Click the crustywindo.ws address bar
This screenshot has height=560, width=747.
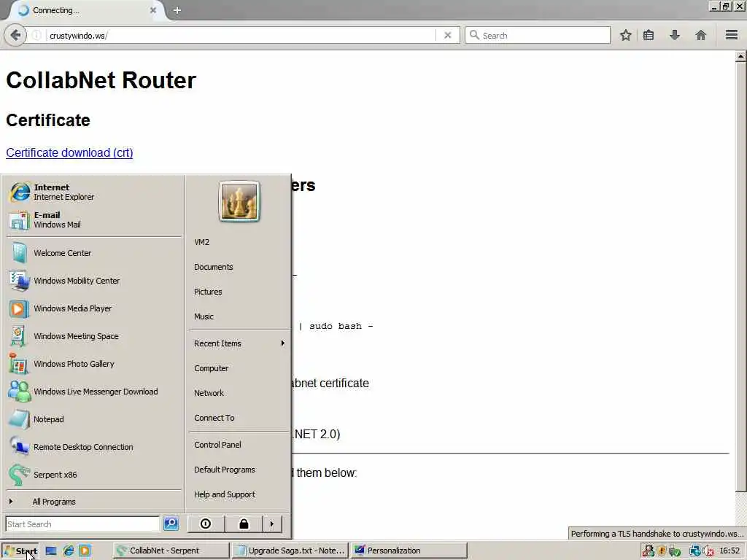[241, 35]
